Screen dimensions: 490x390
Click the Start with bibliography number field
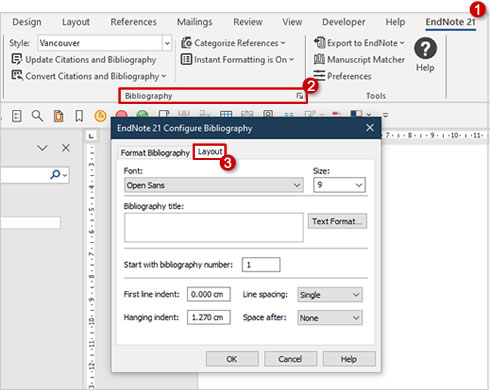[x=261, y=265]
